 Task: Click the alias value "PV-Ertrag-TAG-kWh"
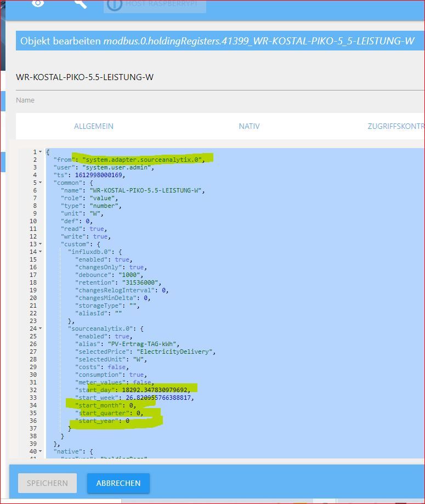coord(142,344)
